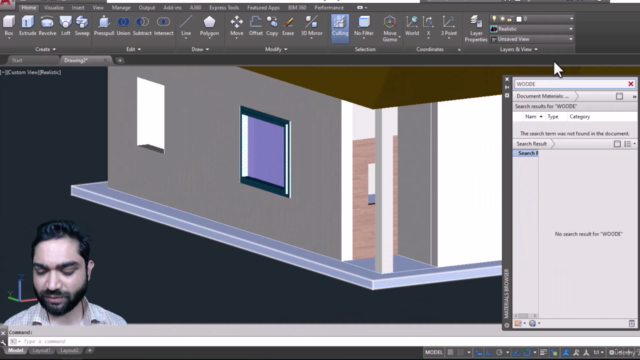
Task: Switch to the Layout1 tab
Action: click(x=41, y=351)
